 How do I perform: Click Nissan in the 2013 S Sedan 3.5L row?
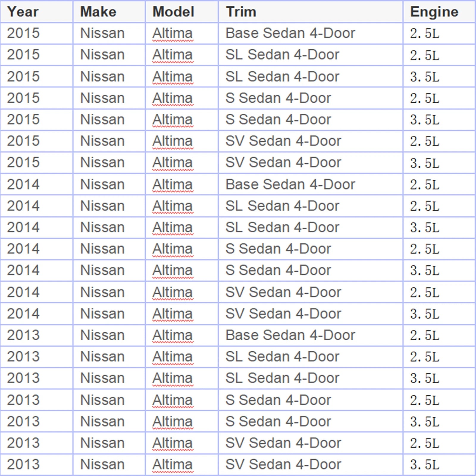coord(102,422)
